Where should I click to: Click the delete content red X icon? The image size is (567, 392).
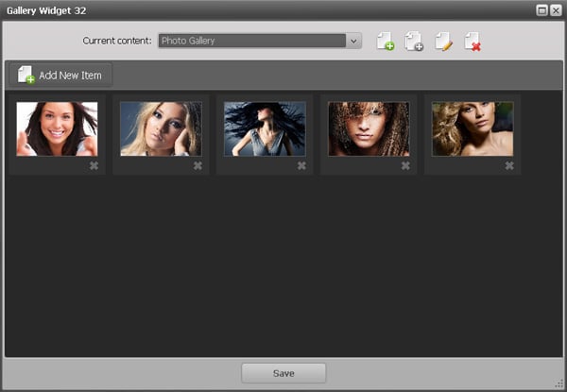point(472,42)
